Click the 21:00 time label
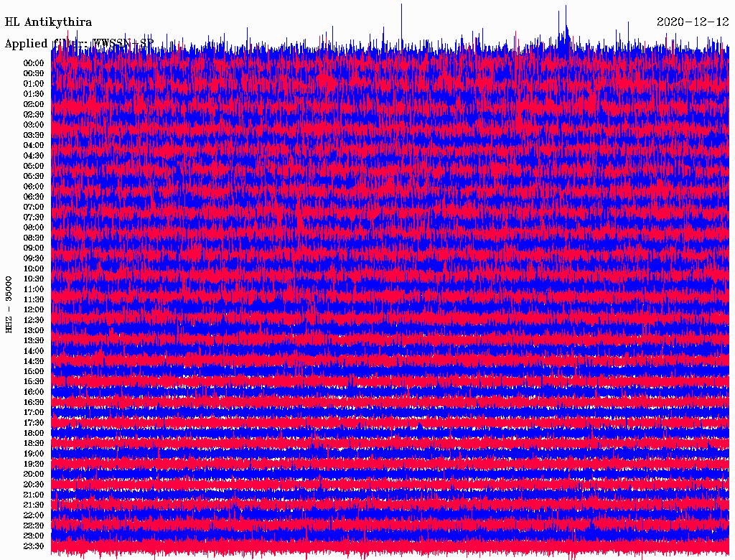This screenshot has height=560, width=735. [34, 495]
